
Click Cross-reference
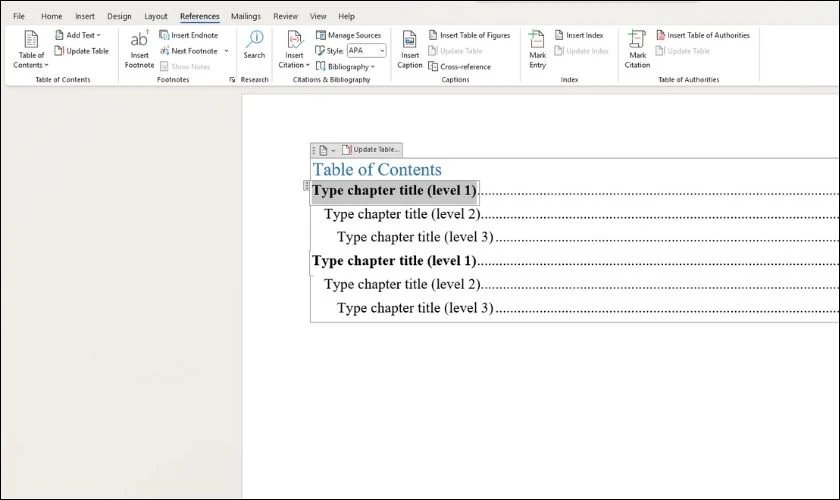point(460,66)
